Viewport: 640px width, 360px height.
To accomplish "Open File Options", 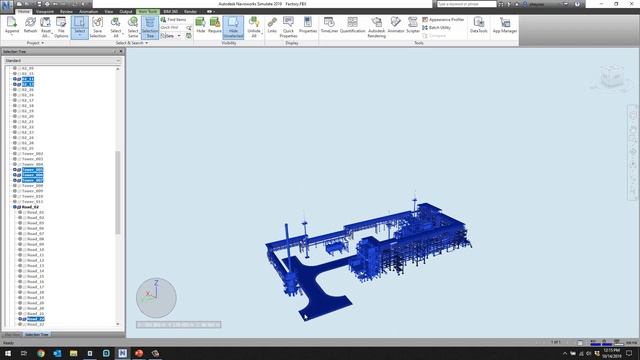I will point(61,27).
